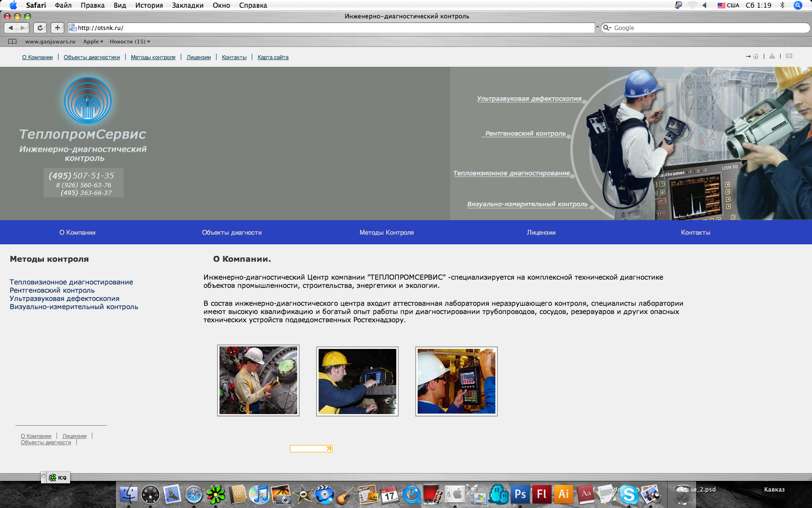Open the Trash in the Dock
This screenshot has width=812, height=508.
[682, 494]
